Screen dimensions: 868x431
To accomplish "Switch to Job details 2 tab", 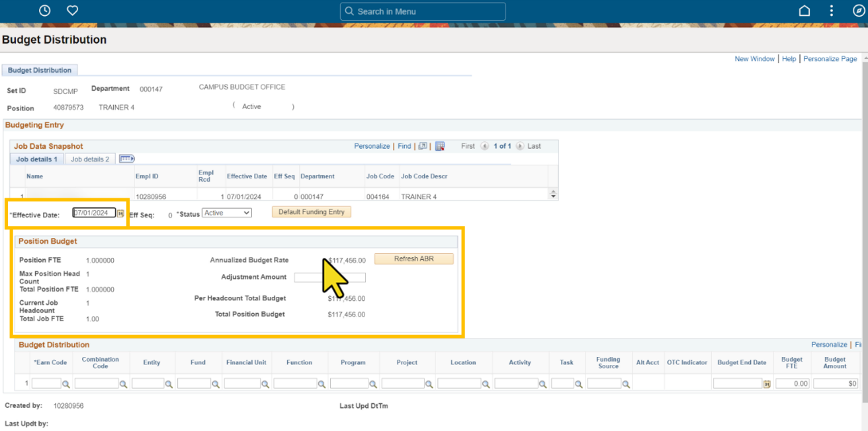I will pos(90,159).
